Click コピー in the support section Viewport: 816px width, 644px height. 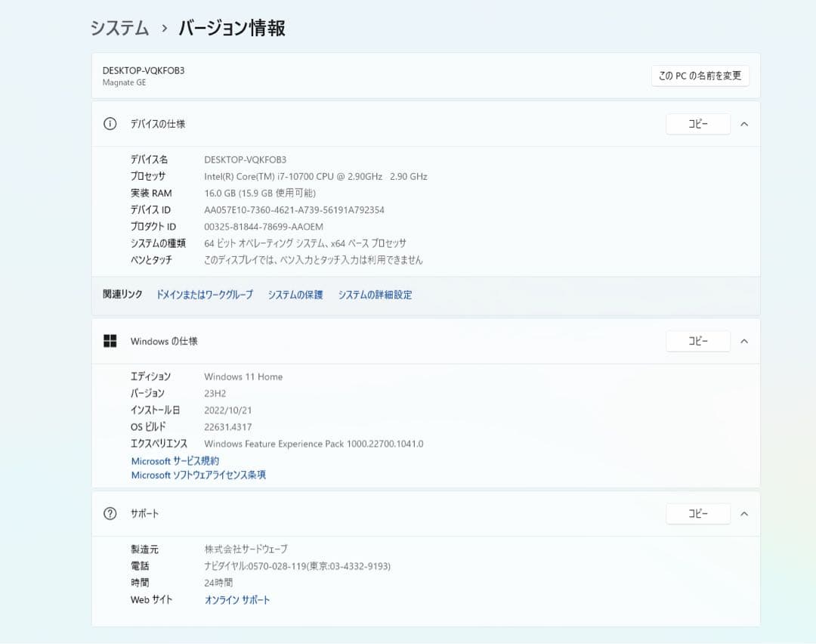[697, 513]
